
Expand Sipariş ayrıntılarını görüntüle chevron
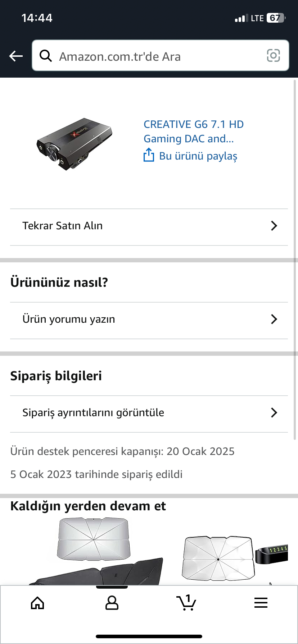click(274, 413)
